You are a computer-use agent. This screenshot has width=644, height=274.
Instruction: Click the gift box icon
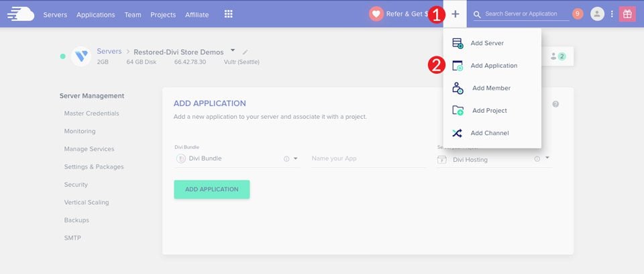point(627,14)
